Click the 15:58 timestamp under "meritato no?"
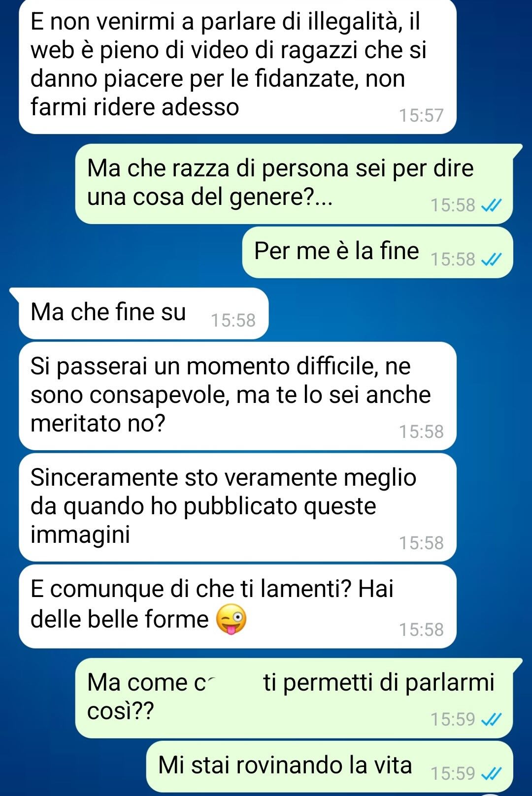 [x=421, y=431]
